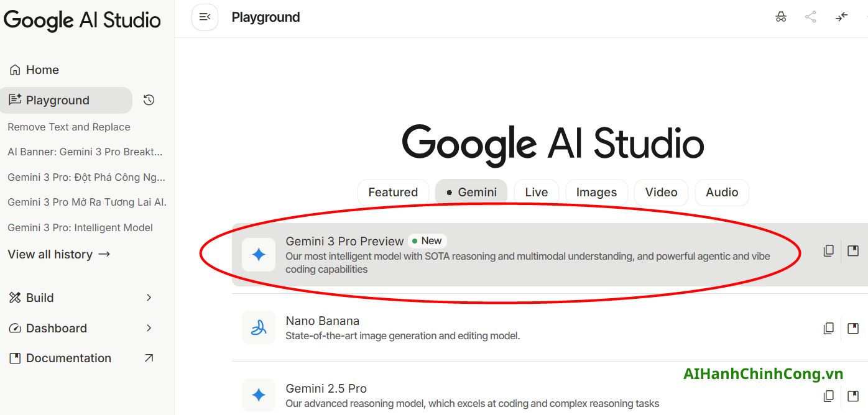This screenshot has width=868, height=415.
Task: Switch to the Live tab
Action: pyautogui.click(x=537, y=193)
